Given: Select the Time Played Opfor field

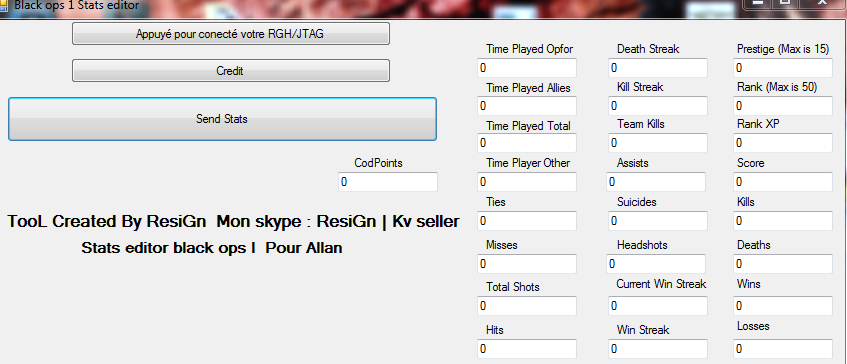Looking at the screenshot, I should point(527,68).
